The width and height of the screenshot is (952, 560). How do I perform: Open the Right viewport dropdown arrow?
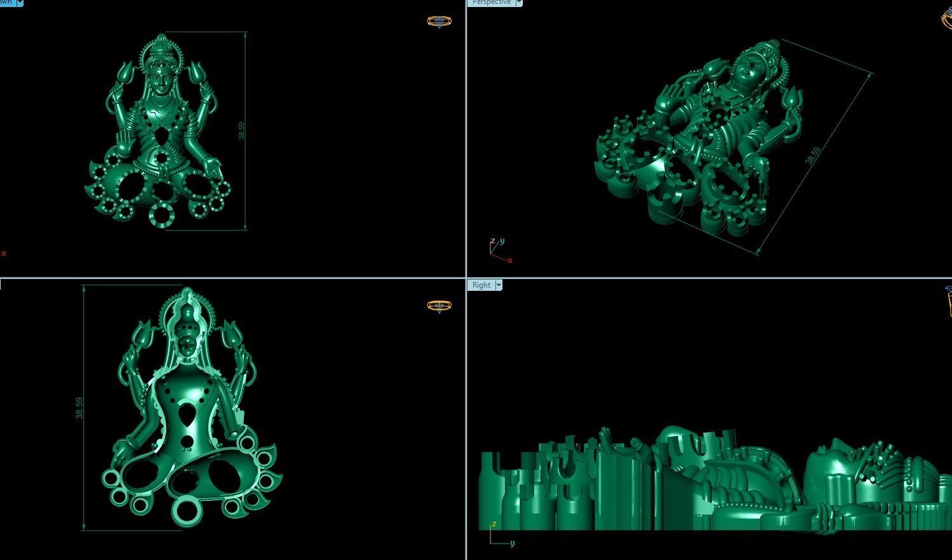coord(499,285)
